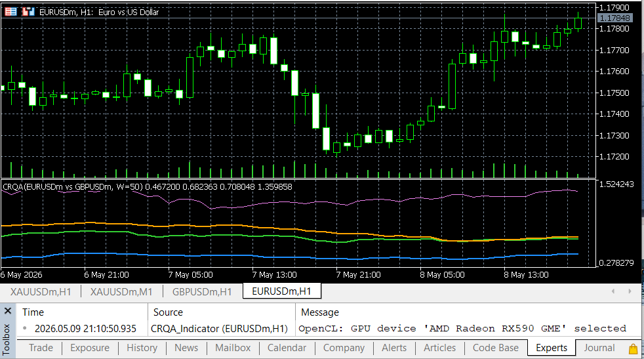644x359 pixels.
Task: Click the left chart tabs arrow
Action: [613, 291]
